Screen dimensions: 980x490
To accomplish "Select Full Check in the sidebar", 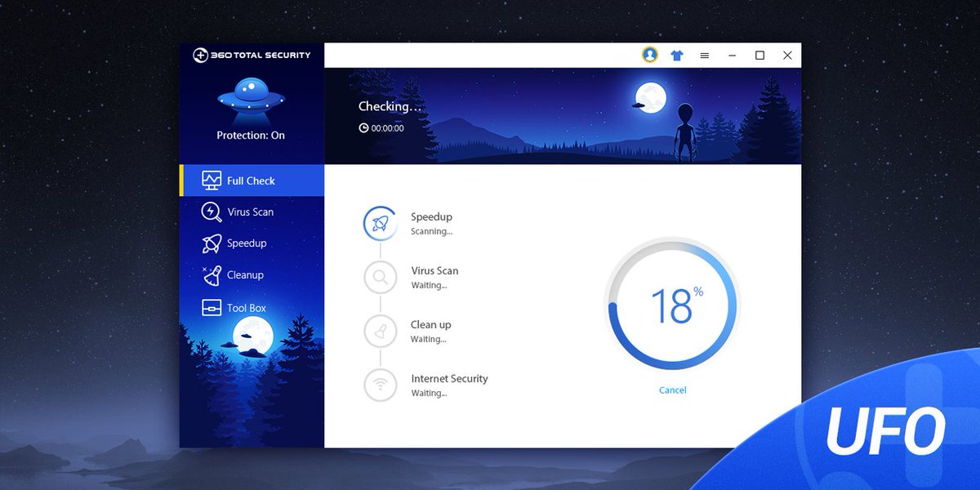I will [252, 180].
